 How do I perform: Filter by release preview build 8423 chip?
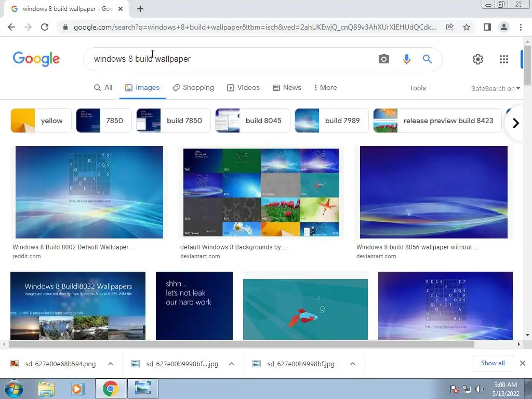click(x=437, y=121)
